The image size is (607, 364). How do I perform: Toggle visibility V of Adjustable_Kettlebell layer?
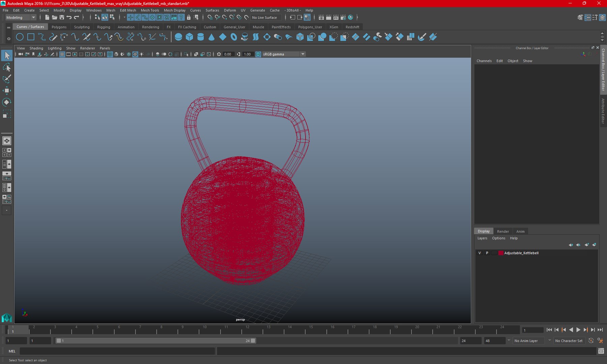[x=480, y=253]
